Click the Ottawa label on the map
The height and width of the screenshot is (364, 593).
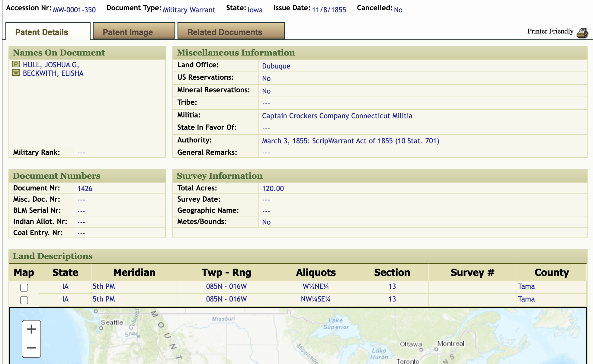[x=411, y=344]
